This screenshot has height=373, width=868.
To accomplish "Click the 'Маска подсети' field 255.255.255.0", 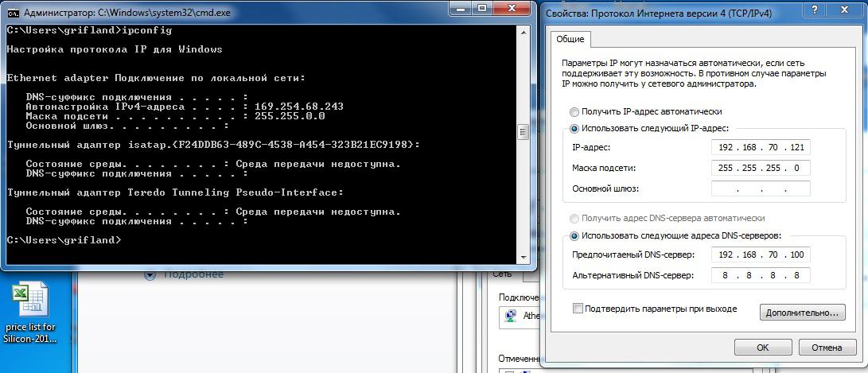I will tap(761, 169).
